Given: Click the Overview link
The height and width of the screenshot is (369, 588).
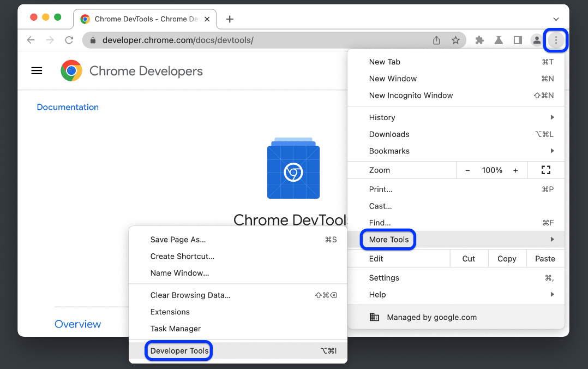Looking at the screenshot, I should 77,324.
